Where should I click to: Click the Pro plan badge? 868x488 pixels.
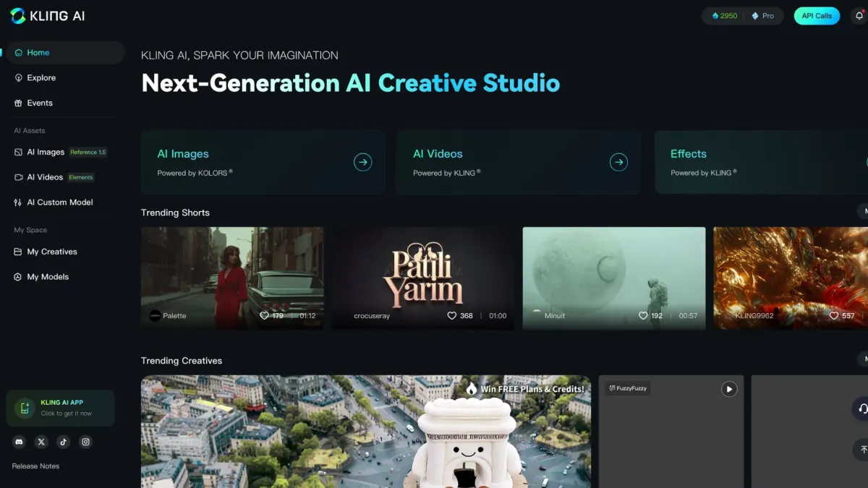762,16
